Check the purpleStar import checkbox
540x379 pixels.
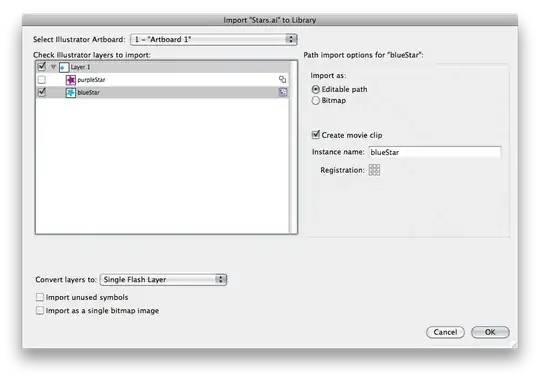(x=42, y=80)
